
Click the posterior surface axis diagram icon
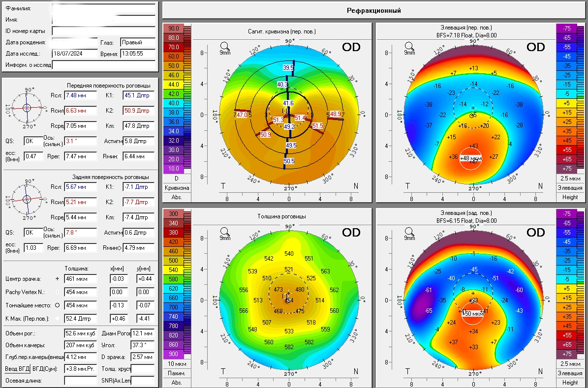(x=27, y=199)
